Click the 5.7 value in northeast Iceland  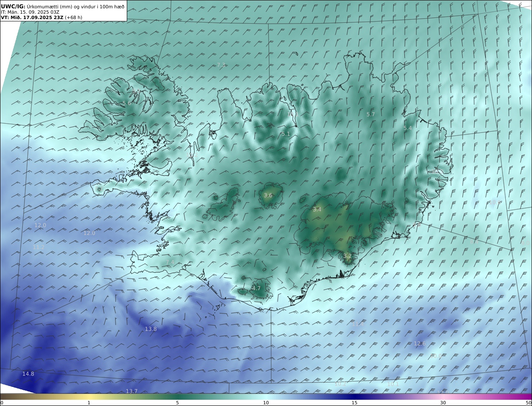370,114
